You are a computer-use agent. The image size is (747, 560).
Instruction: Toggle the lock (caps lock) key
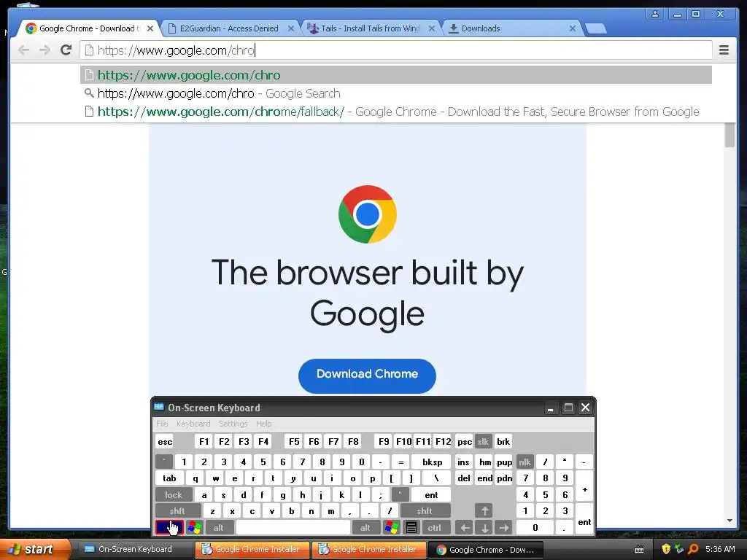click(x=174, y=495)
